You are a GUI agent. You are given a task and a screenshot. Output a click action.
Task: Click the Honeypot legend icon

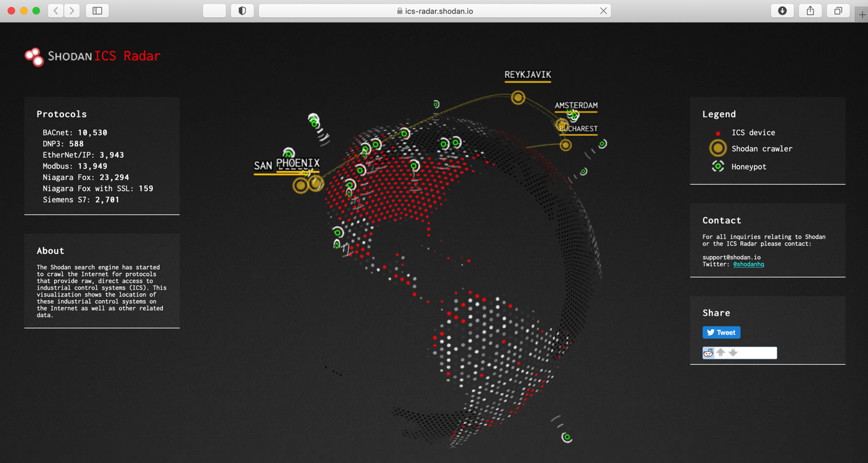(718, 167)
